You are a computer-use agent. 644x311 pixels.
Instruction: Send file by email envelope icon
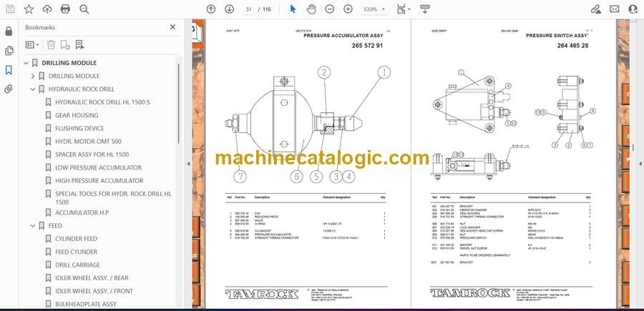pyautogui.click(x=615, y=9)
